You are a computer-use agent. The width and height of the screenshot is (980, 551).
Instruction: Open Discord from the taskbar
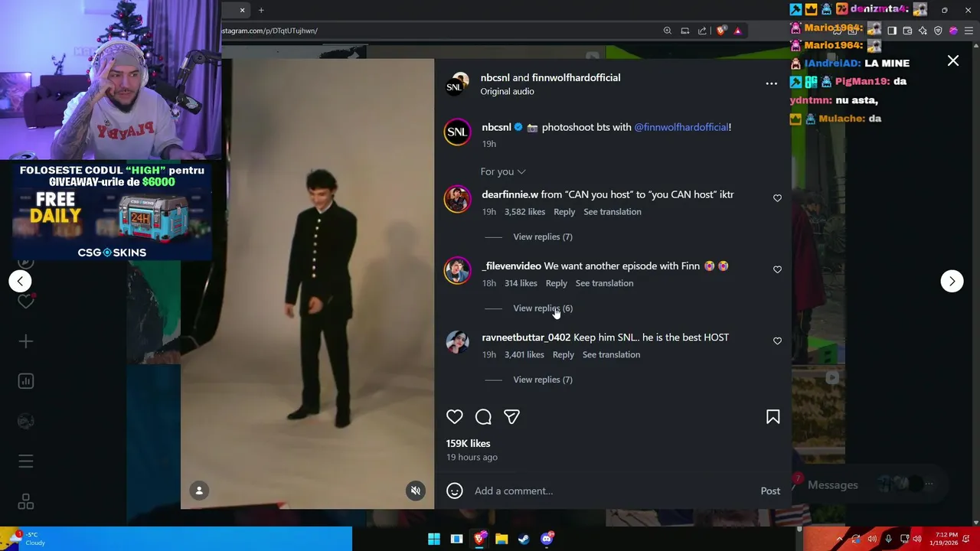(547, 539)
